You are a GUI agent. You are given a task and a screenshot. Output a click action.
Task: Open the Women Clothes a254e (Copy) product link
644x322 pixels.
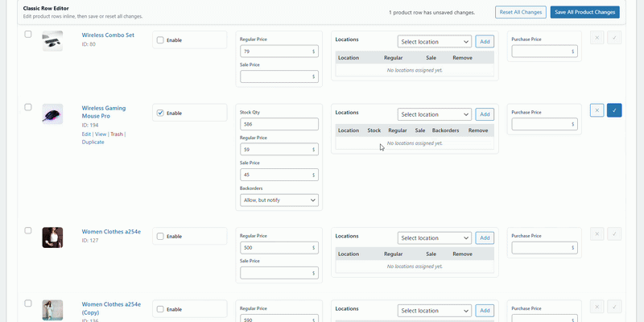111,308
